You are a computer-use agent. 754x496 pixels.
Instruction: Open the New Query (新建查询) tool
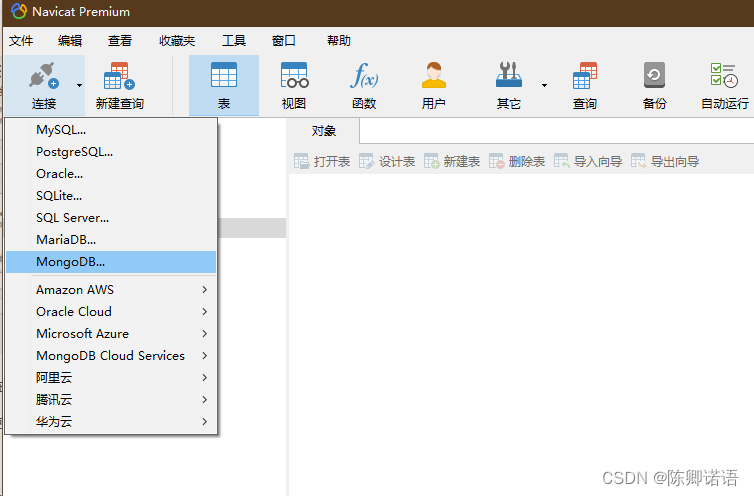click(x=119, y=86)
